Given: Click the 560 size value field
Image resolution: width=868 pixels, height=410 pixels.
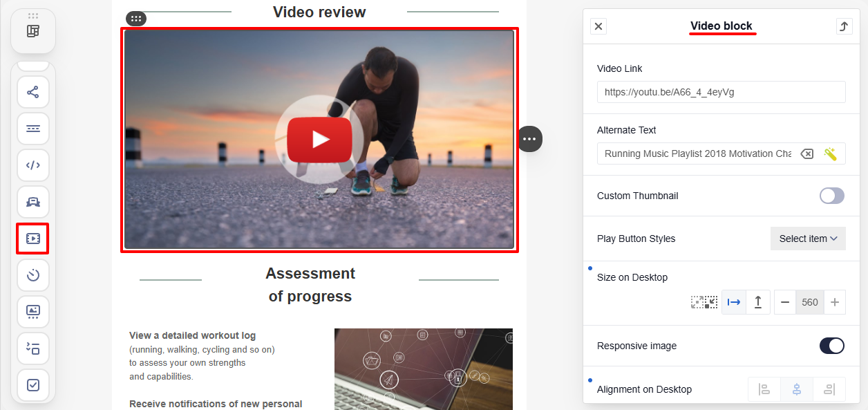Looking at the screenshot, I should coord(810,302).
